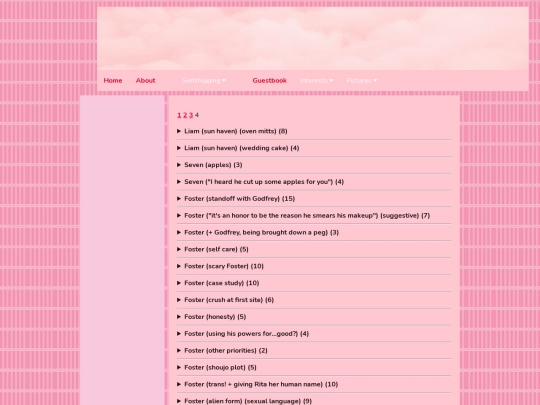The width and height of the screenshot is (540, 405).
Task: Open the Pictures dropdown menu
Action: pyautogui.click(x=362, y=81)
